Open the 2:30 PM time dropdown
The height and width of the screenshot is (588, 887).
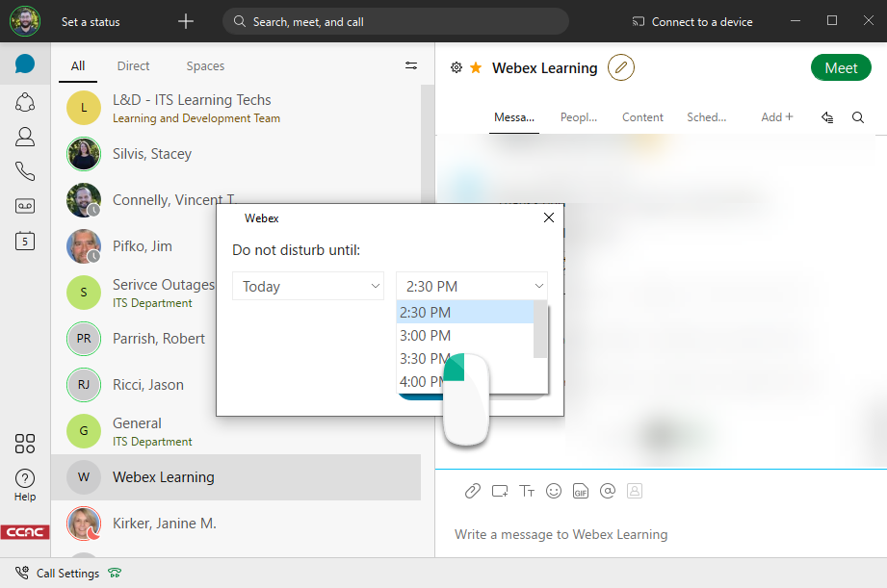click(x=471, y=285)
